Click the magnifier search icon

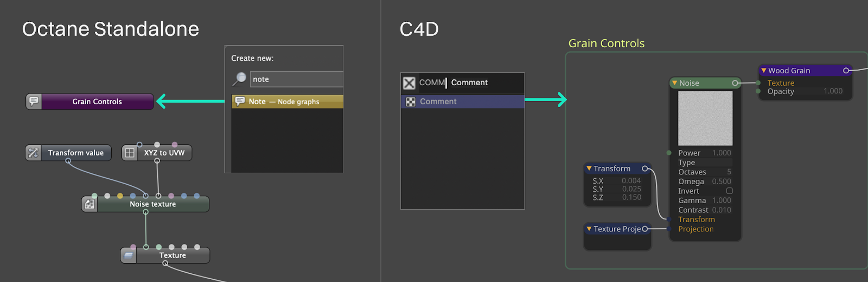click(x=239, y=79)
